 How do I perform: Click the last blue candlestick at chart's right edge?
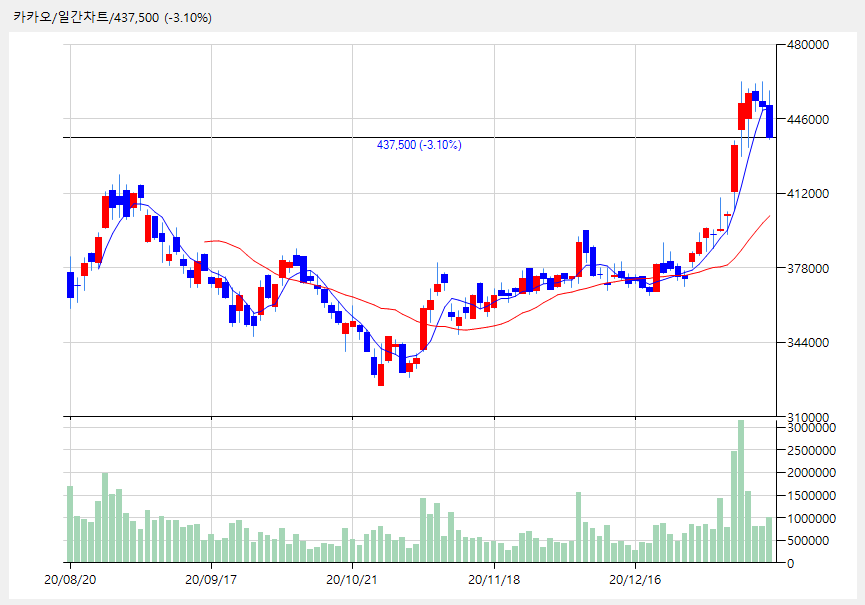(770, 121)
